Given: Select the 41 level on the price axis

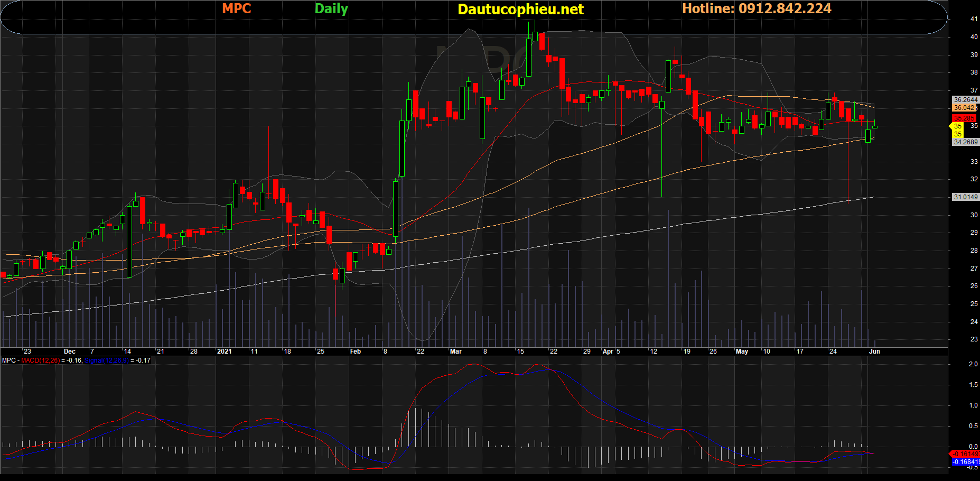Looking at the screenshot, I should click(x=974, y=19).
